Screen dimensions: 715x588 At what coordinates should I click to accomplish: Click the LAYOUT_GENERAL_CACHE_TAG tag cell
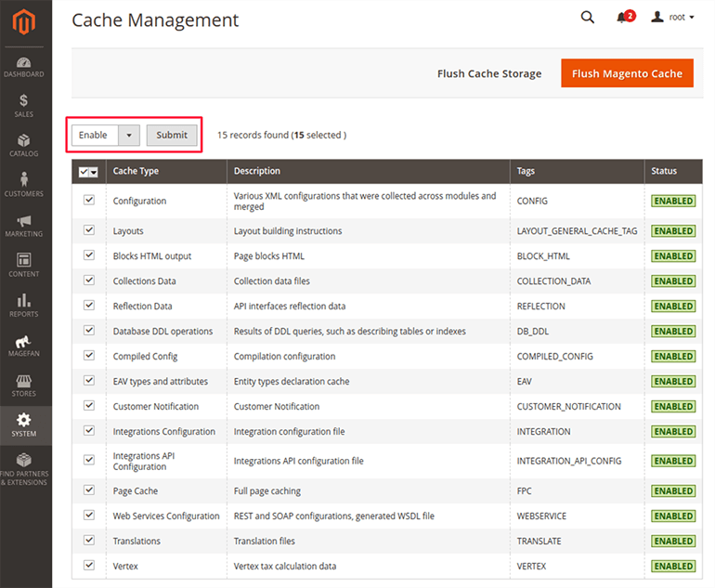click(x=577, y=230)
